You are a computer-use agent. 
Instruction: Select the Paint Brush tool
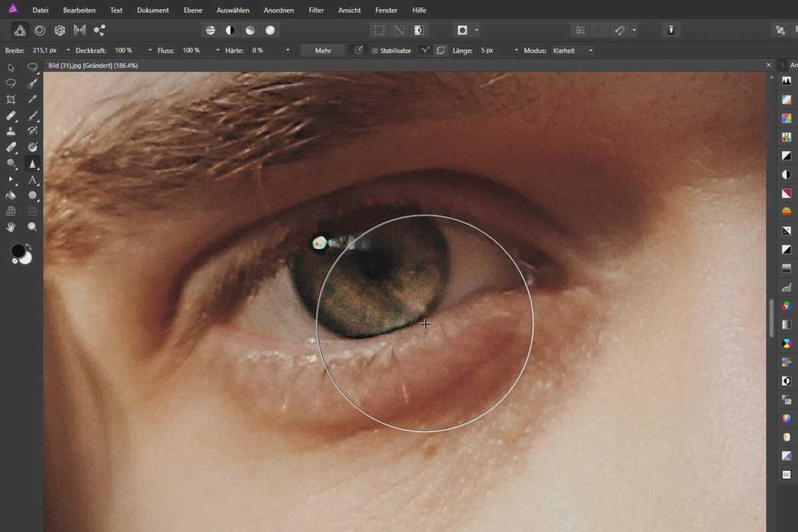point(32,115)
